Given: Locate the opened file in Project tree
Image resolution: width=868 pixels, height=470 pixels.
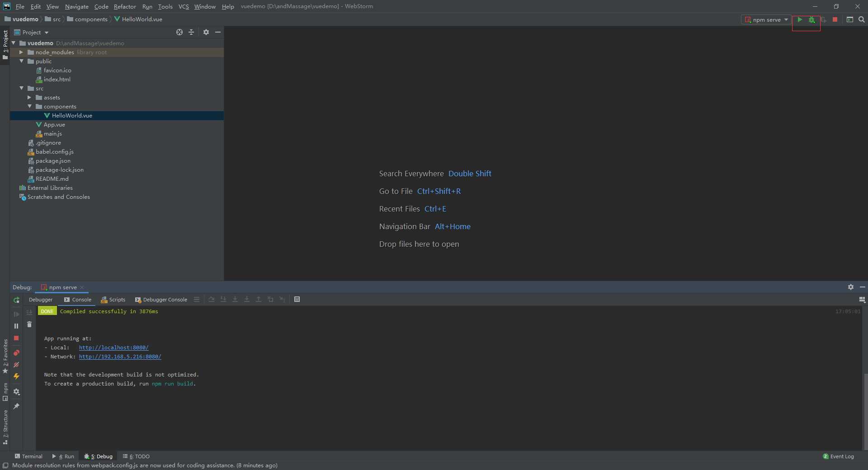Looking at the screenshot, I should tap(179, 32).
